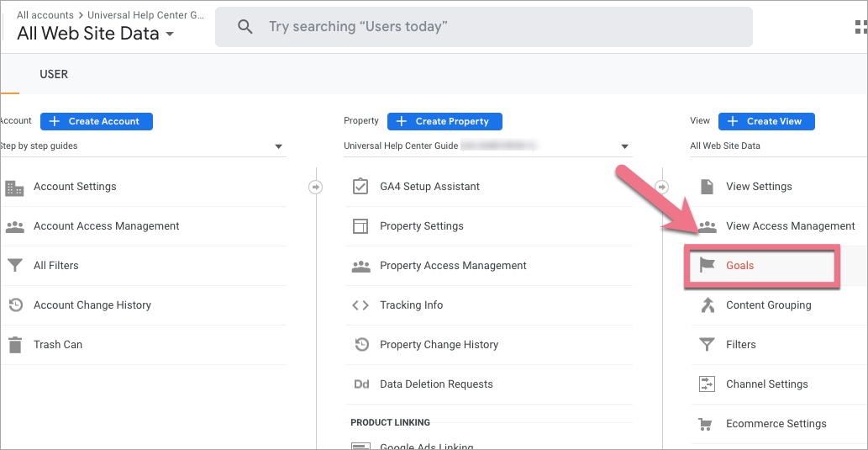Click the Channel Settings icon
The width and height of the screenshot is (868, 450).
point(707,384)
